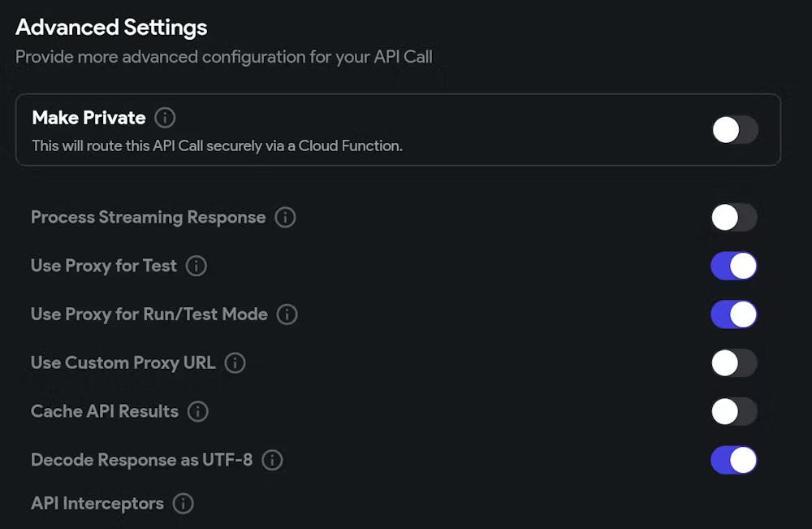The height and width of the screenshot is (529, 812).
Task: Enable the Use Custom Proxy URL switch
Action: (734, 363)
